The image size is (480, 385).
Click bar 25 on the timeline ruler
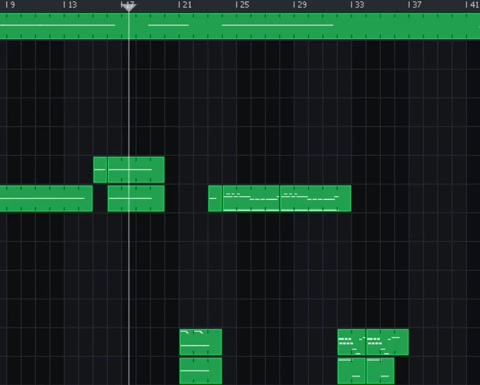point(242,5)
